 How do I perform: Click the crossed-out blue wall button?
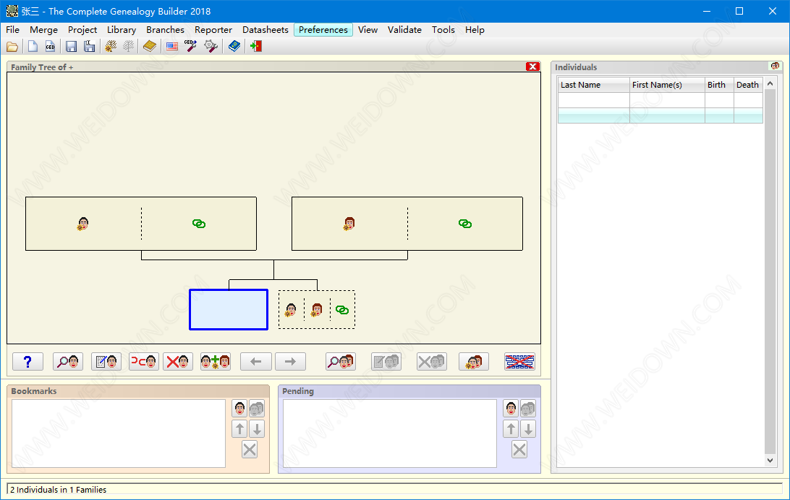click(519, 361)
